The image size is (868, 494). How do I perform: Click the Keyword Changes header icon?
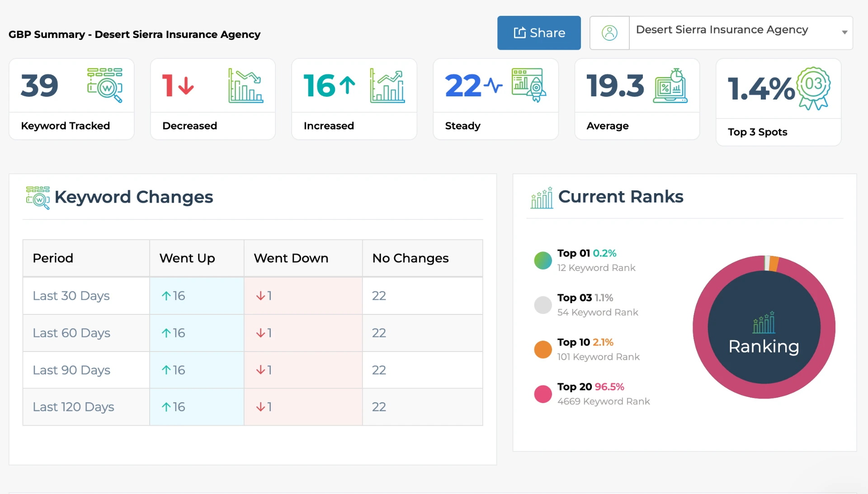(38, 198)
